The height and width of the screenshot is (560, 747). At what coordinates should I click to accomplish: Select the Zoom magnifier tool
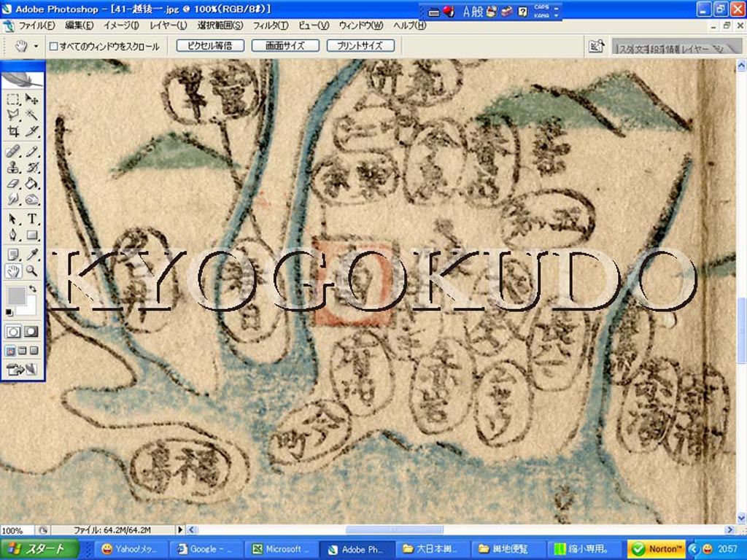[x=31, y=271]
